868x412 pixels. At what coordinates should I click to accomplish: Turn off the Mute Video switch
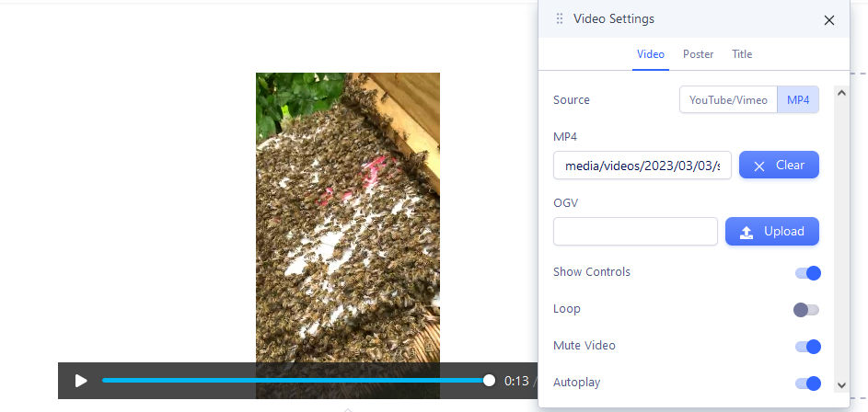click(806, 347)
